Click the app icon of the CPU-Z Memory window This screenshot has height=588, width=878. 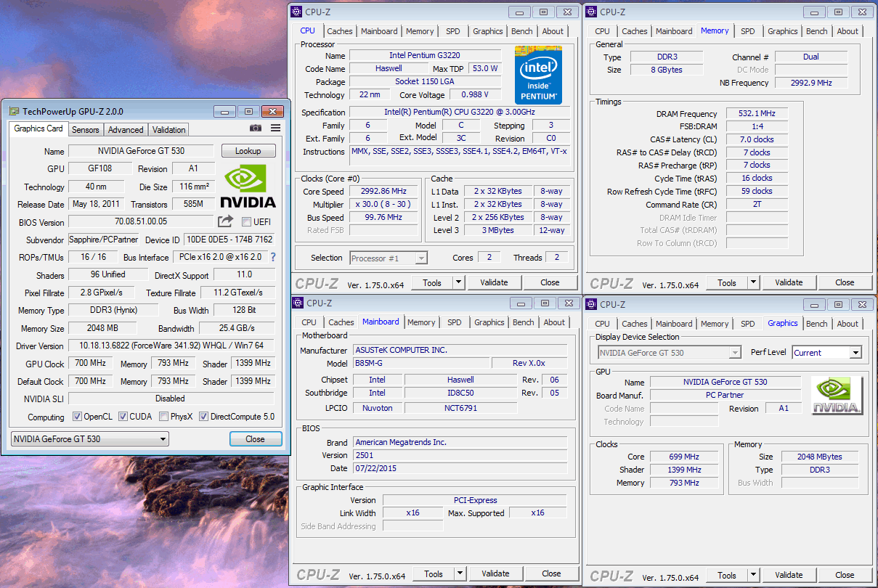point(592,12)
